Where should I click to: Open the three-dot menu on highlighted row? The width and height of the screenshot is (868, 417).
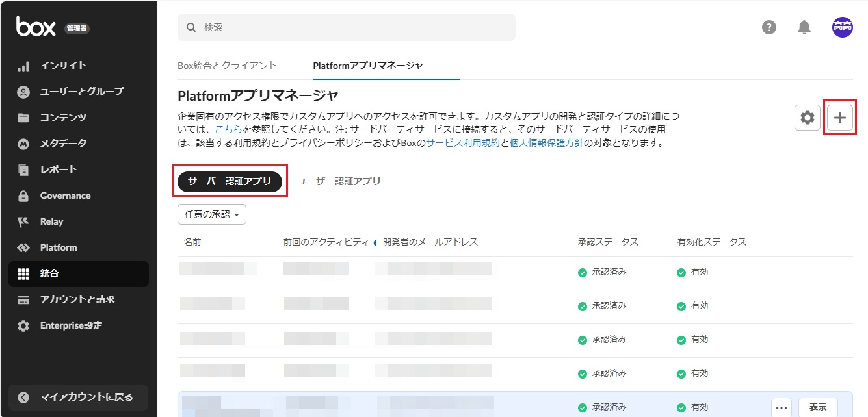[x=782, y=407]
